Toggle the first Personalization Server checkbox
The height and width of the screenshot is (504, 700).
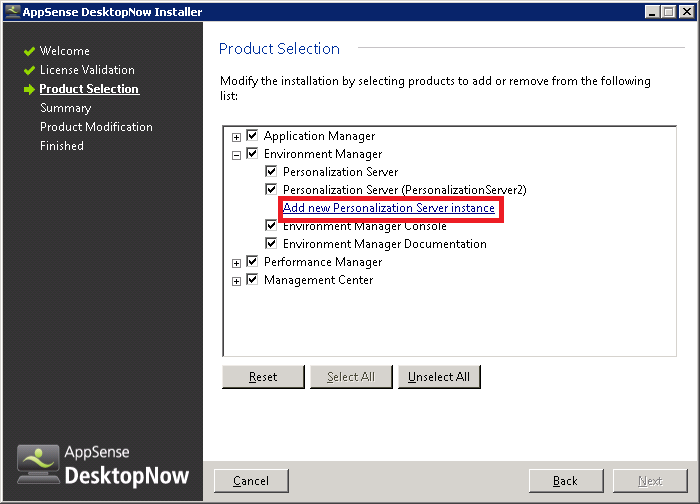271,171
